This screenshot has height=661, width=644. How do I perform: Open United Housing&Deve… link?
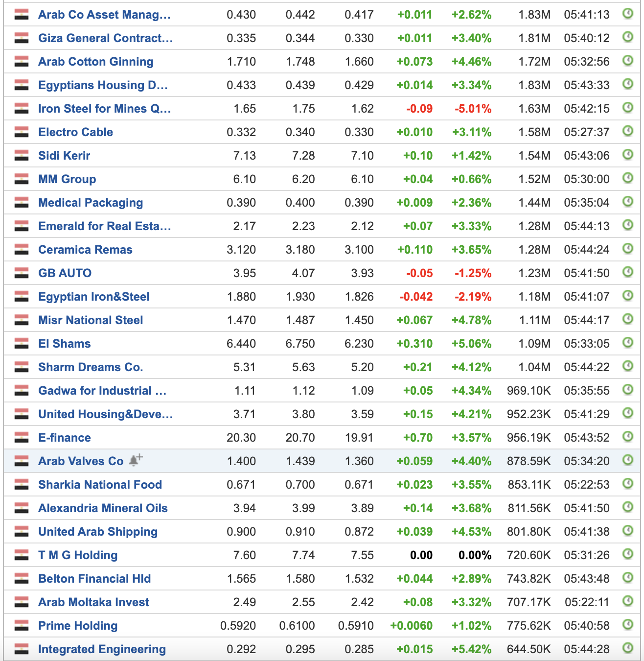click(x=106, y=414)
